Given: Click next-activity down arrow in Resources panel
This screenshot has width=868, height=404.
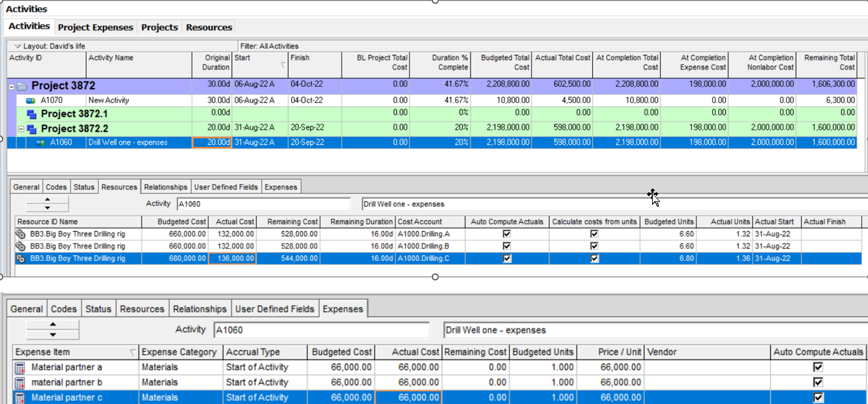Looking at the screenshot, I should coord(47,208).
